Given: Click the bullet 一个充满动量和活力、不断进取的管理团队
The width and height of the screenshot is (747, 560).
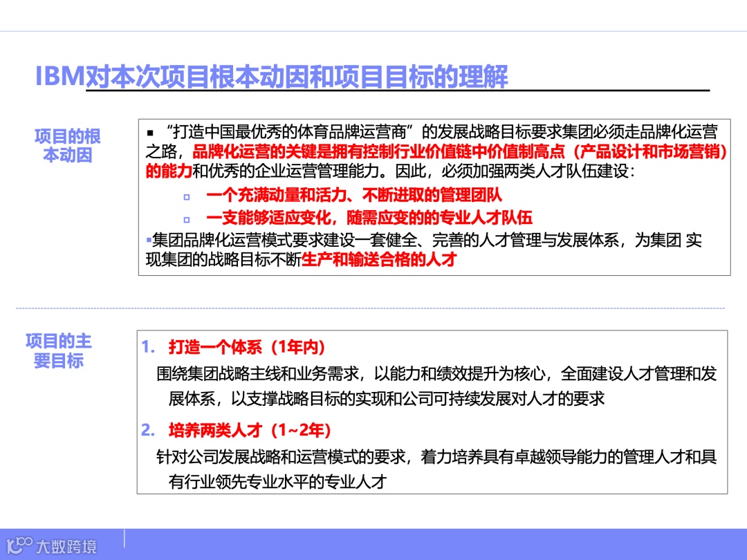Looking at the screenshot, I should 354,195.
